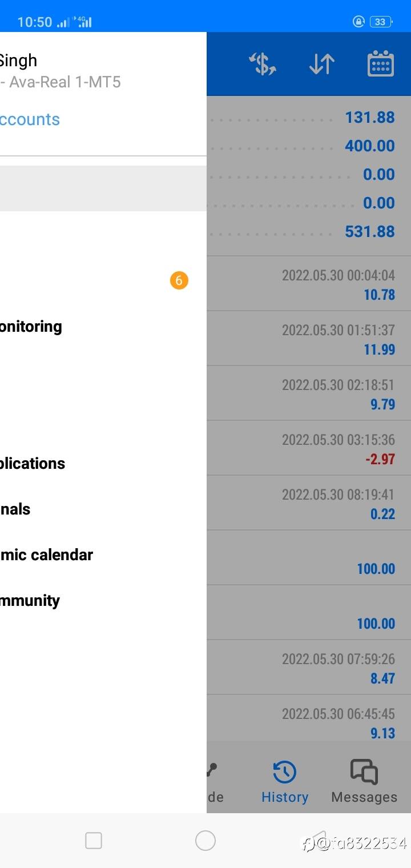411x868 pixels.
Task: Tap the Android home circle button
Action: pyautogui.click(x=205, y=841)
